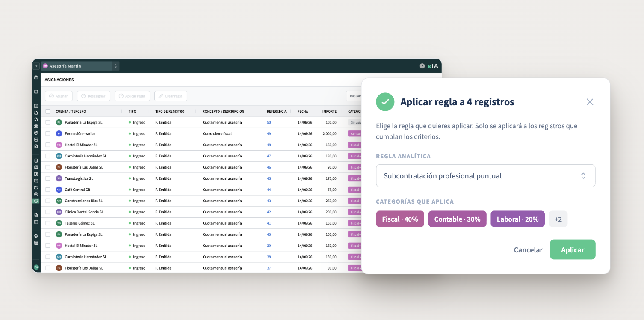Screen dimensions: 644x320
Task: Click the Referencia column header
Action: tap(277, 111)
